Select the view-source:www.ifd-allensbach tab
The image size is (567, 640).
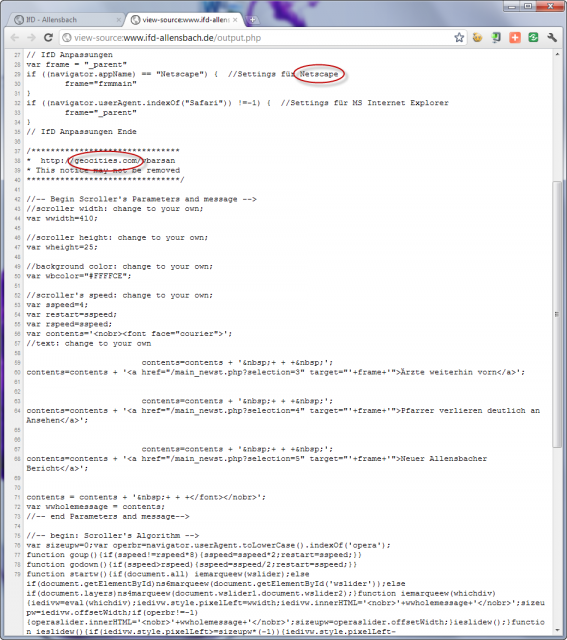pyautogui.click(x=184, y=20)
